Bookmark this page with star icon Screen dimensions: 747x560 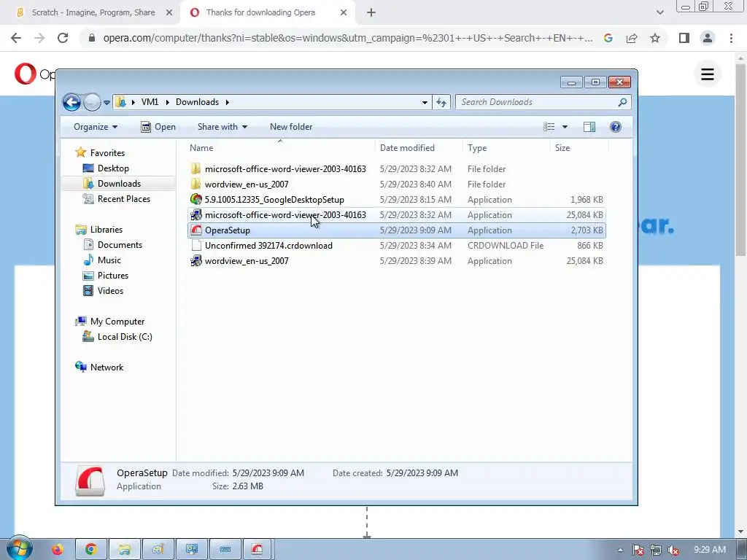click(655, 38)
